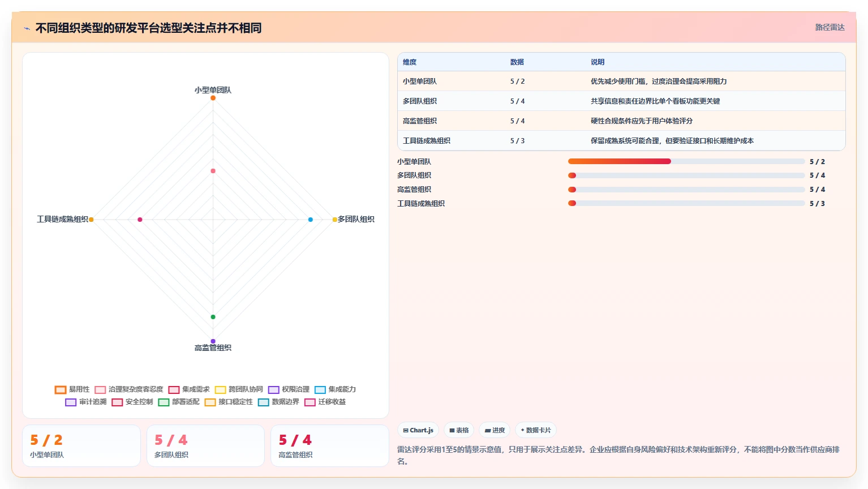This screenshot has height=489, width=868.
Task: Click the 5 / 3 progress value label
Action: click(x=817, y=204)
